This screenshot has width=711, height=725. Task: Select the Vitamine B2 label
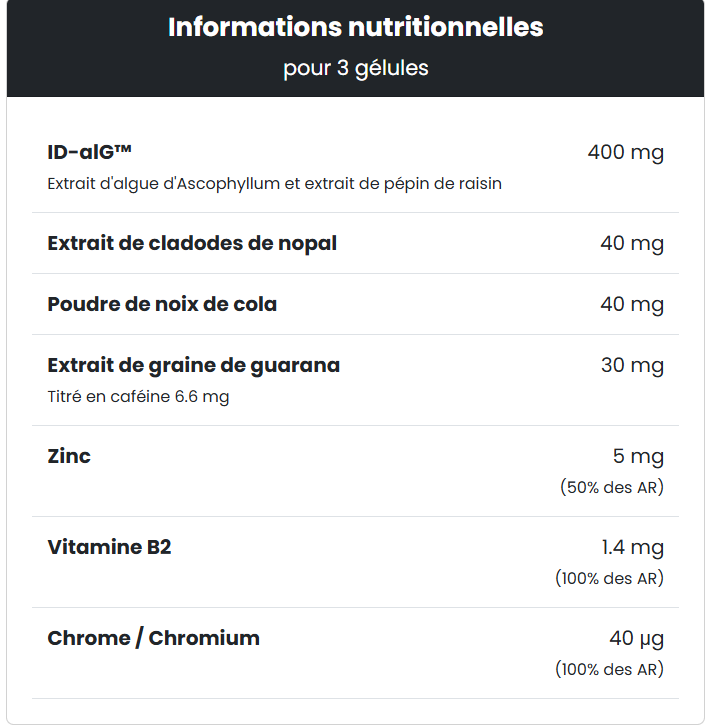110,547
